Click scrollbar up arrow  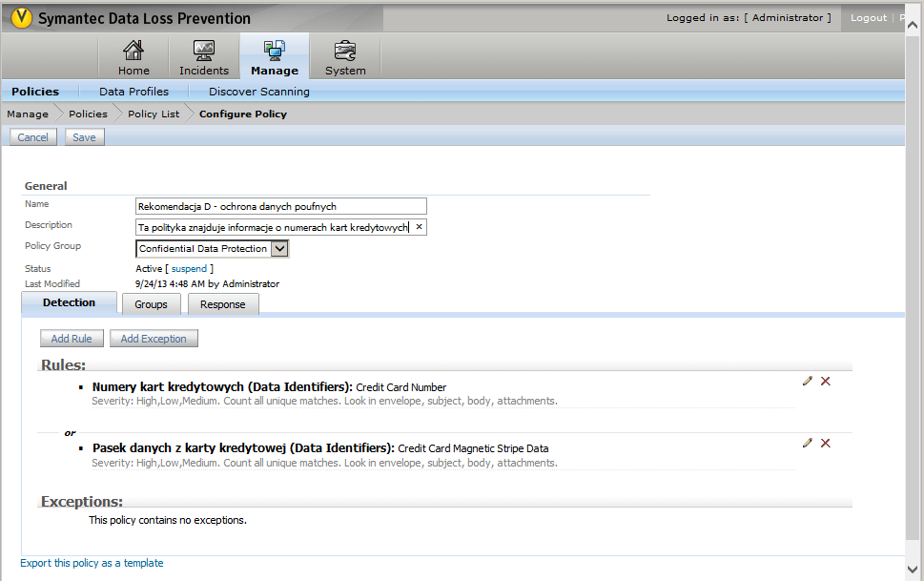913,25
